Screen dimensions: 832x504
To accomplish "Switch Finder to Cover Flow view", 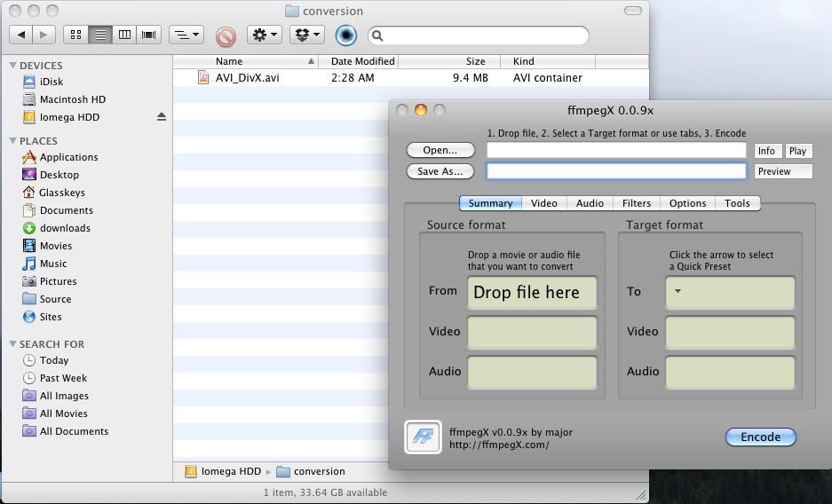I will pyautogui.click(x=149, y=35).
